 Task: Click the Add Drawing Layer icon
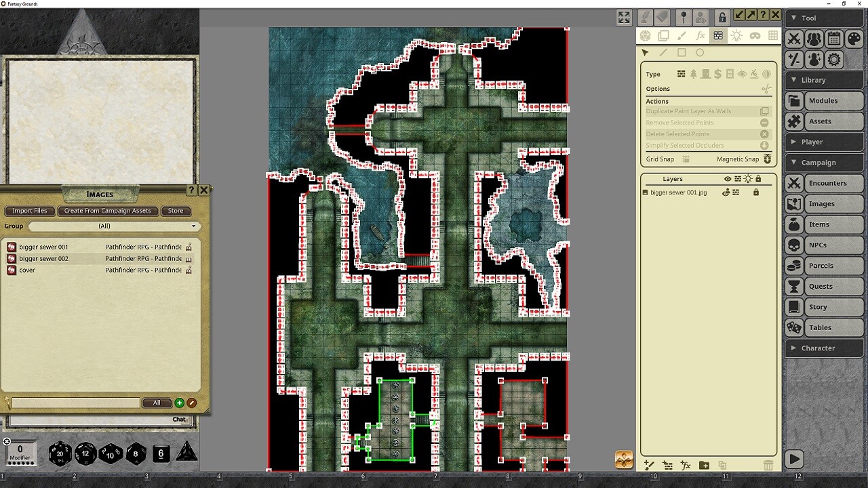point(649,465)
